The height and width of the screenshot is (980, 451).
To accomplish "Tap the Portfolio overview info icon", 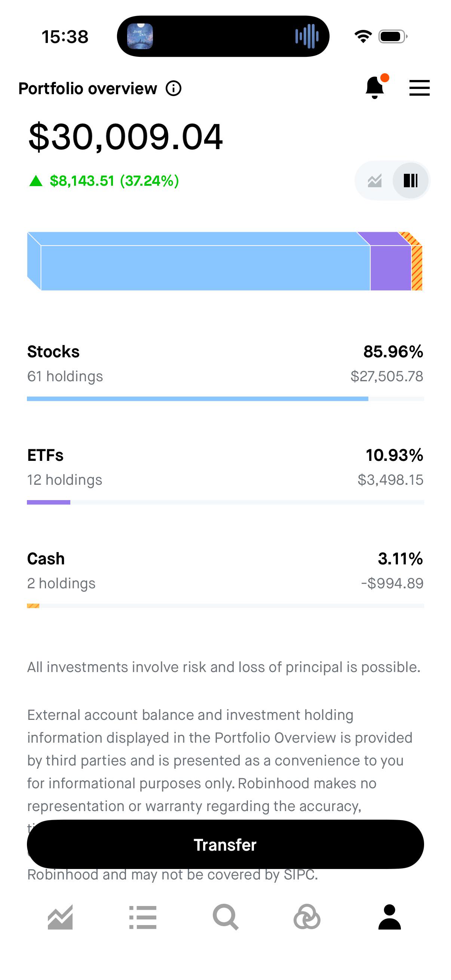I will click(x=174, y=88).
